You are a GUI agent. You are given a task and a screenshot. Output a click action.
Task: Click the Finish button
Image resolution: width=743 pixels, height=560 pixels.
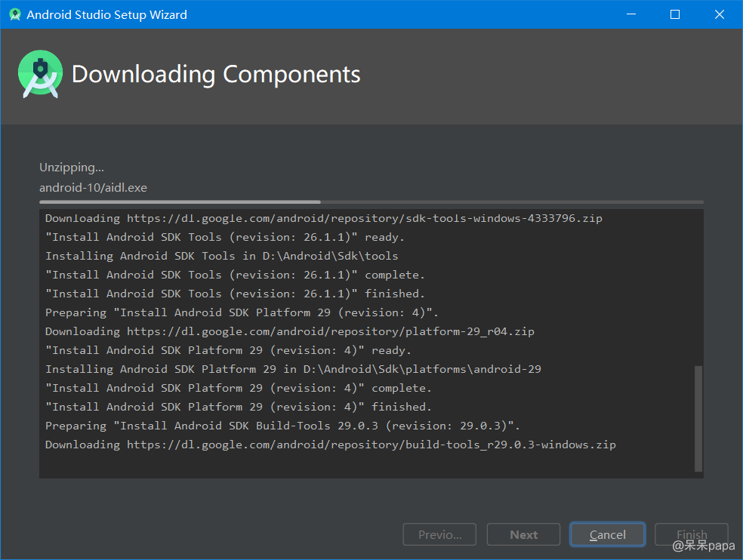pyautogui.click(x=692, y=534)
